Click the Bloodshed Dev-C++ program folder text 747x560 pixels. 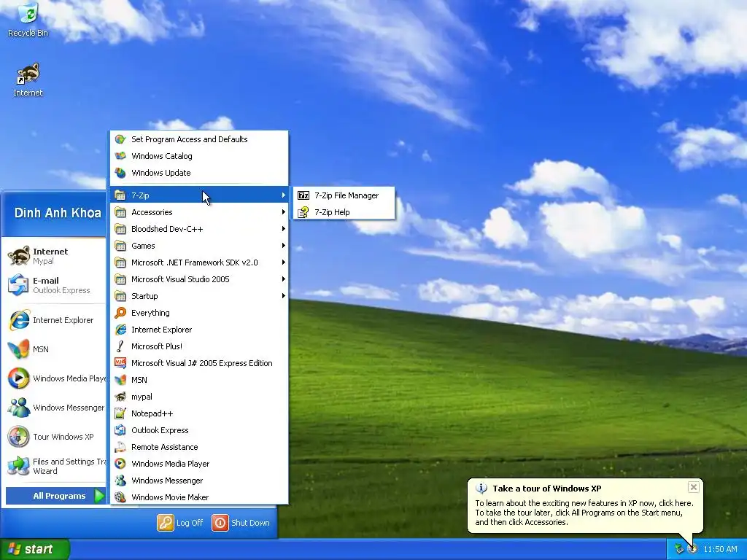[167, 229]
